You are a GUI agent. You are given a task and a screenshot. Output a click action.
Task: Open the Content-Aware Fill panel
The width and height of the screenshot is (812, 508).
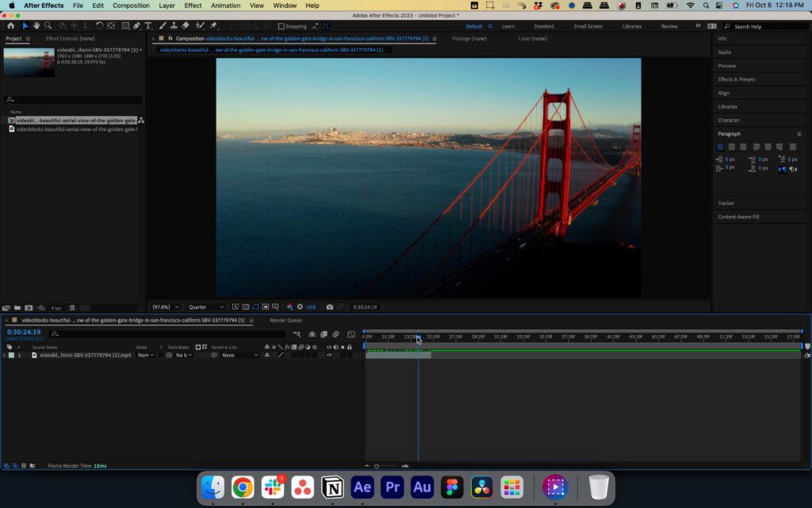(x=738, y=217)
